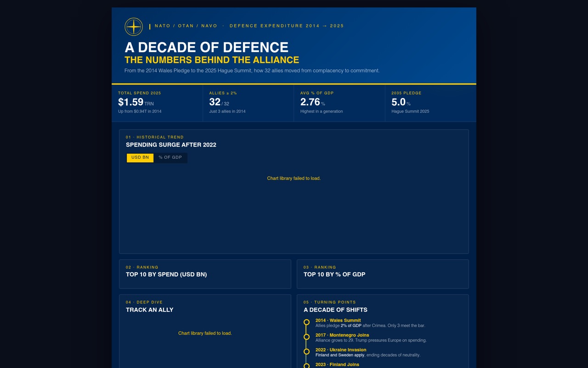Click the '2017 · Montenegro Joins' title
The width and height of the screenshot is (588, 368).
pos(342,335)
